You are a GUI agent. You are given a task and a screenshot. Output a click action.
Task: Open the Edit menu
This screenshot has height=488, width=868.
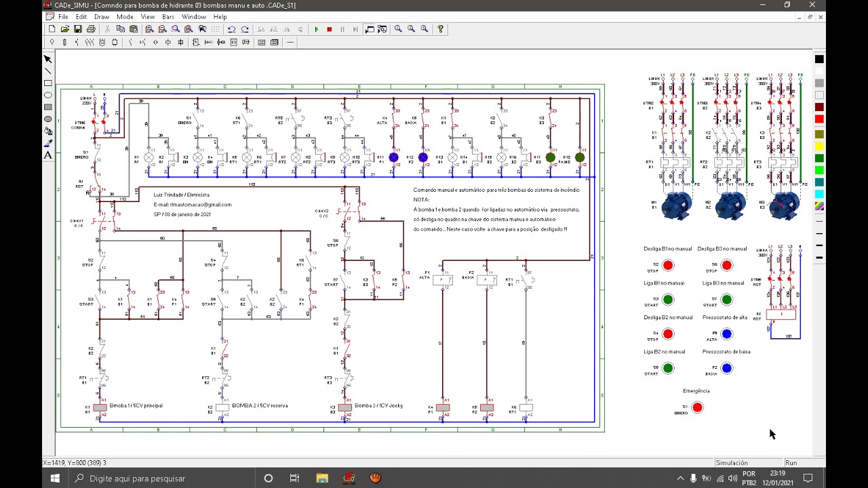coord(81,17)
